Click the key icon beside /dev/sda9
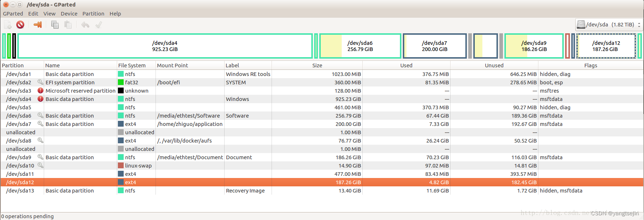 click(40, 157)
